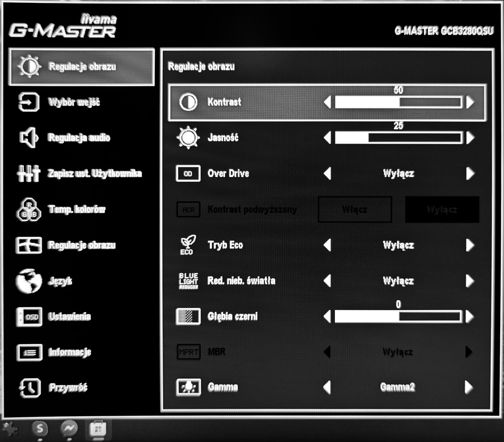Click the Jasność brightness slider bar
Image resolution: width=504 pixels, height=442 pixels.
[x=398, y=138]
